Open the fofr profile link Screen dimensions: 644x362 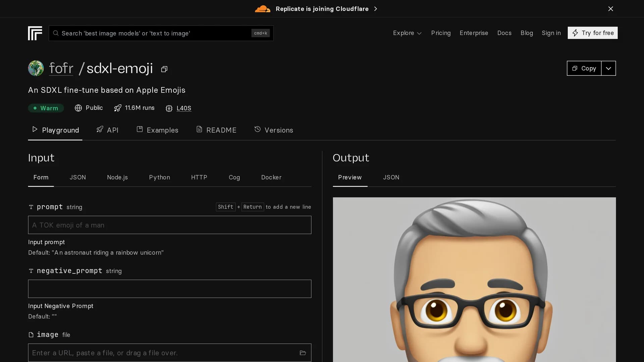tap(61, 68)
